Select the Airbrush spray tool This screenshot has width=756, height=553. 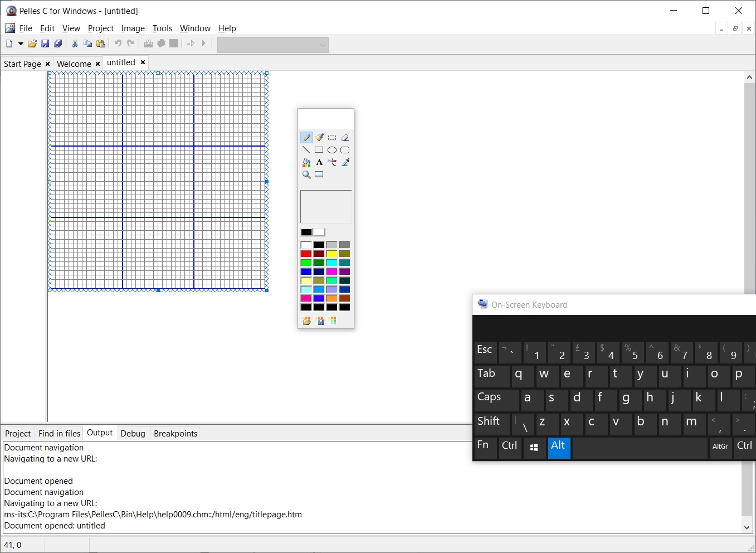click(332, 162)
